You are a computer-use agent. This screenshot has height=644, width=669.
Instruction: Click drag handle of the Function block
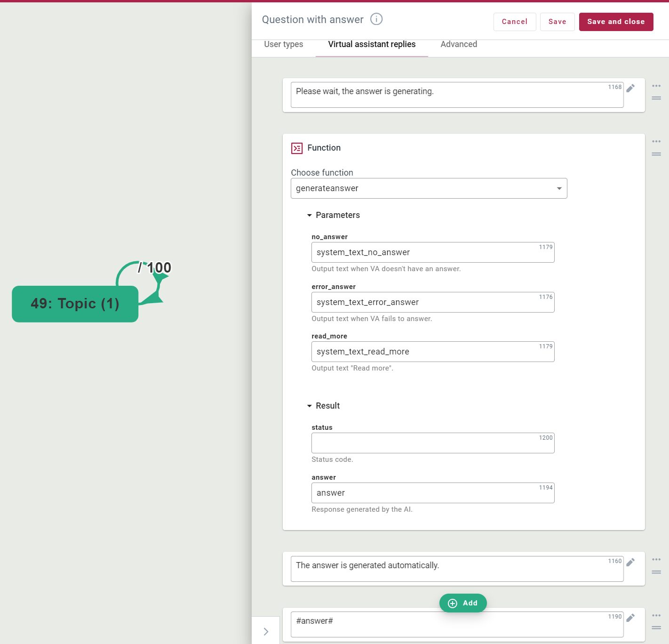click(656, 154)
